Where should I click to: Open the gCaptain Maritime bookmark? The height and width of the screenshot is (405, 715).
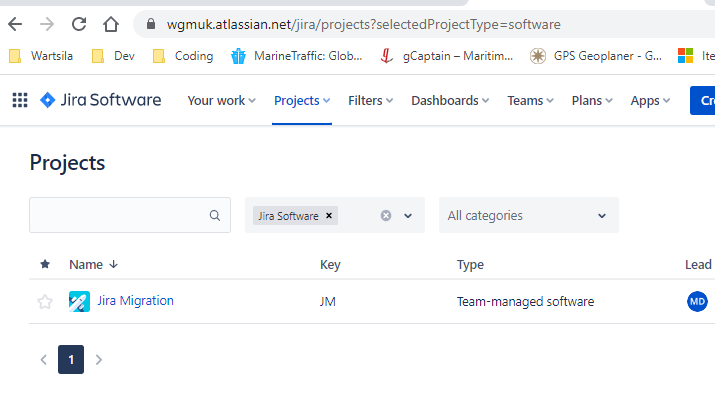(446, 56)
